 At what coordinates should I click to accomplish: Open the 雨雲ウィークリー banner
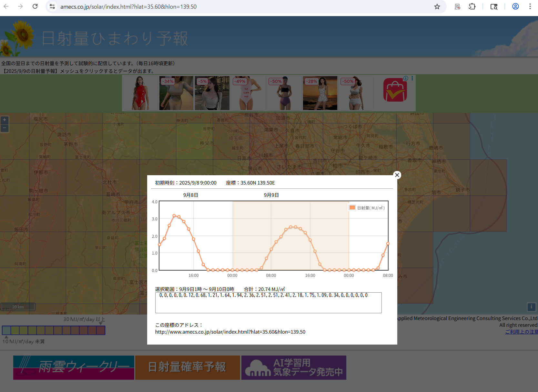click(74, 367)
